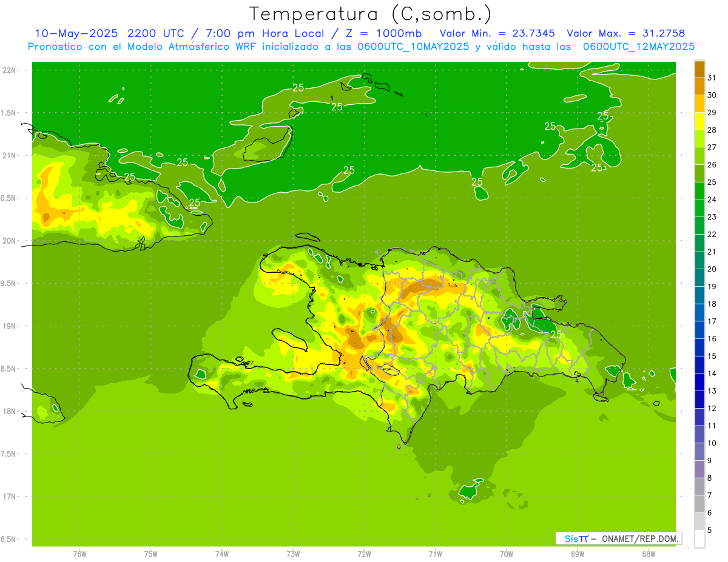Pick the orange swatch between 30 and 31

(699, 87)
